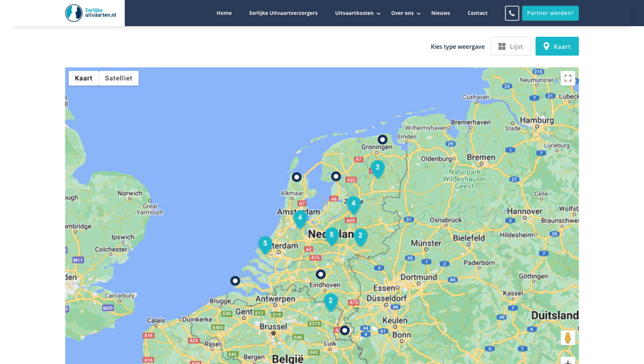Click the map pin near Luik
The width and height of the screenshot is (644, 364).
click(345, 330)
